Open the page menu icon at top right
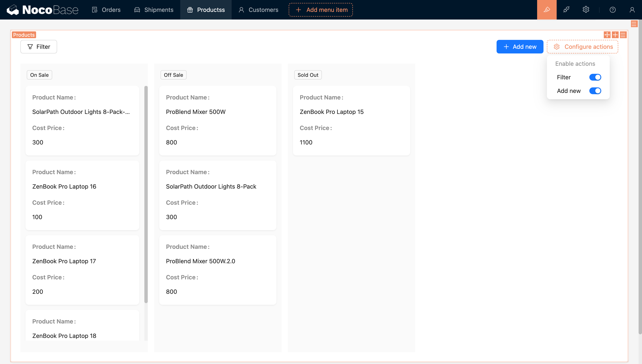The height and width of the screenshot is (364, 642). click(635, 24)
